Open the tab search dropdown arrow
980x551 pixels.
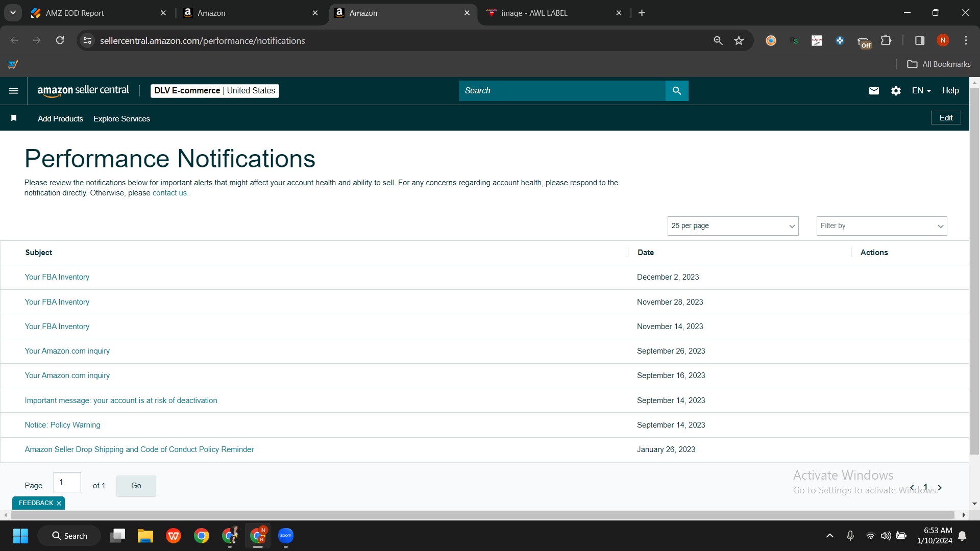13,13
